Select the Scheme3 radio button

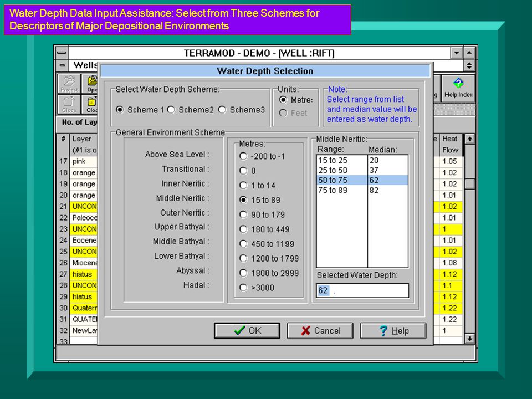[222, 110]
